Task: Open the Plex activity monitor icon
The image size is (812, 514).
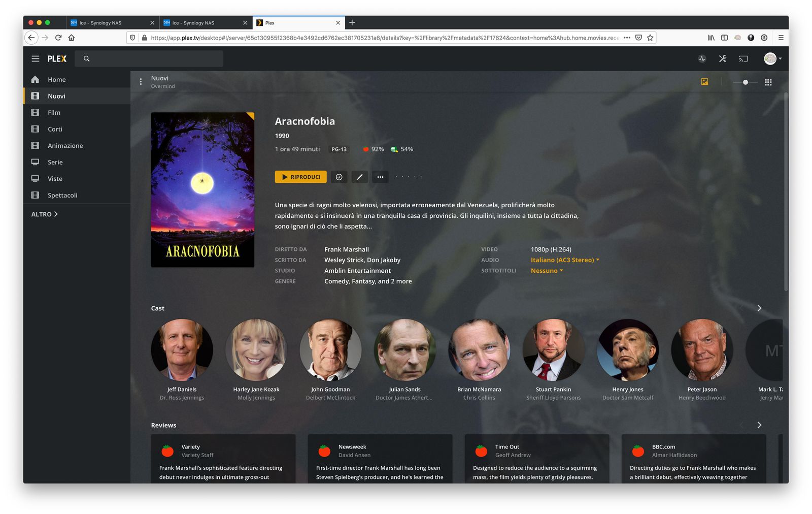Action: 702,59
